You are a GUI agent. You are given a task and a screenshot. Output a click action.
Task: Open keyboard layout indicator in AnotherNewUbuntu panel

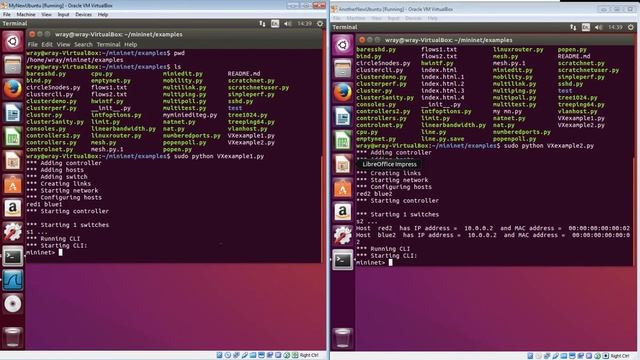(x=586, y=27)
